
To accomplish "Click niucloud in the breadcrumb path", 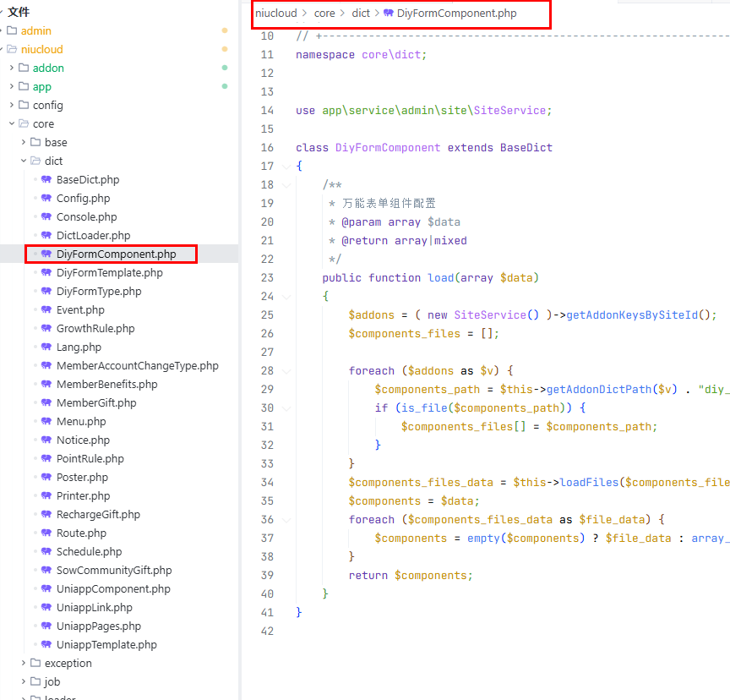I will click(276, 14).
